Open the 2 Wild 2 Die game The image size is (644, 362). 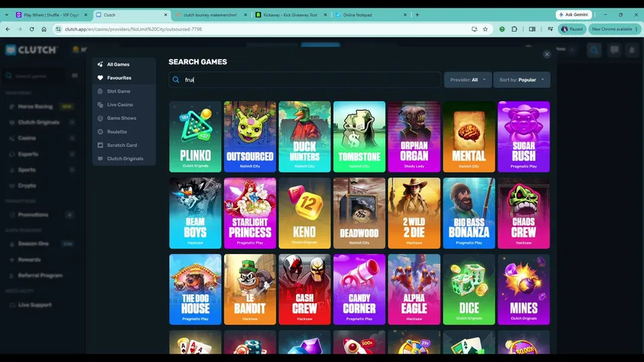tap(414, 213)
